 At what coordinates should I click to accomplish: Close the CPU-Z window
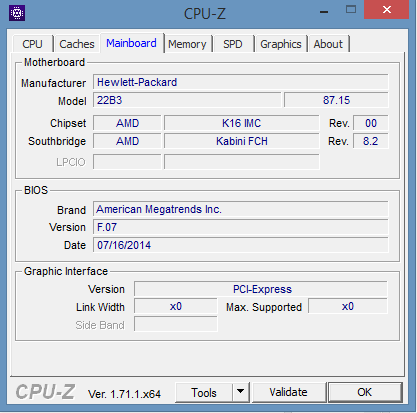coord(387,10)
